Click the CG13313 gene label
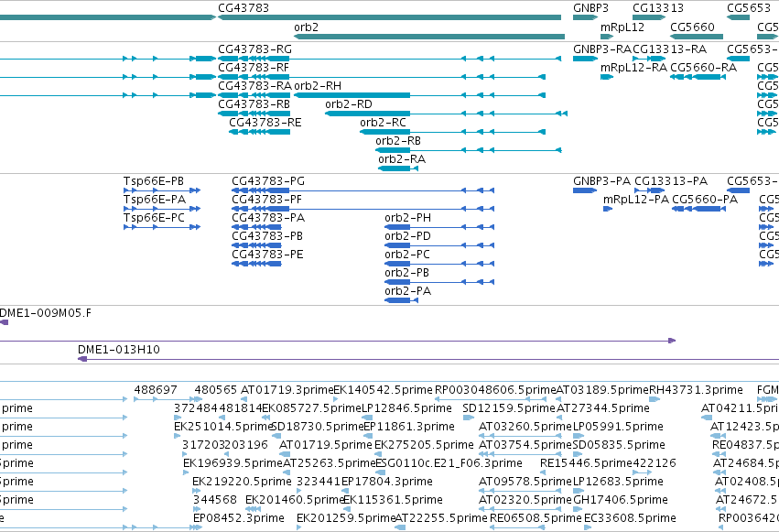 pyautogui.click(x=658, y=8)
